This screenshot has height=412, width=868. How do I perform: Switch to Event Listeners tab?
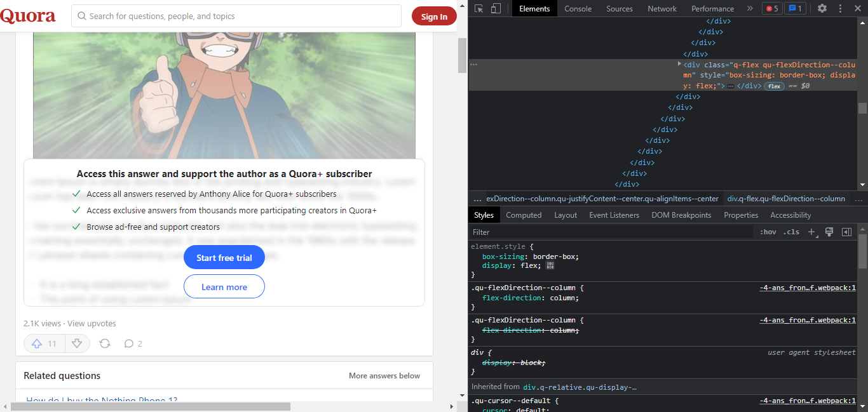click(614, 215)
